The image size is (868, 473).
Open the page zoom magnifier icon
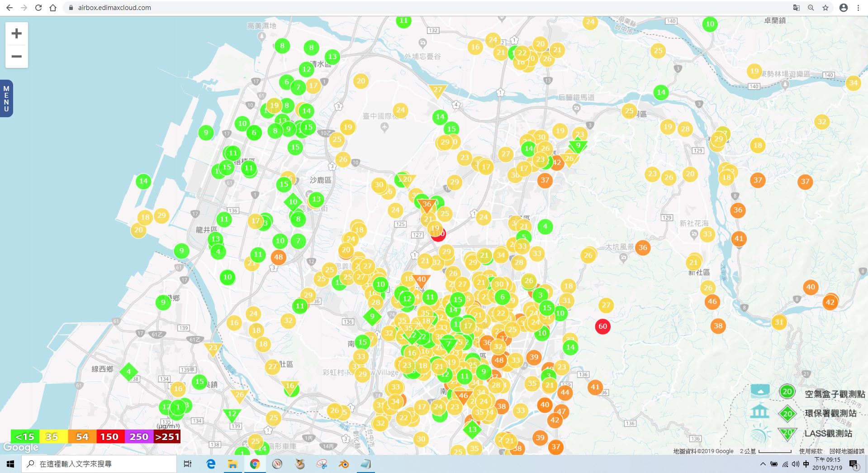click(811, 8)
